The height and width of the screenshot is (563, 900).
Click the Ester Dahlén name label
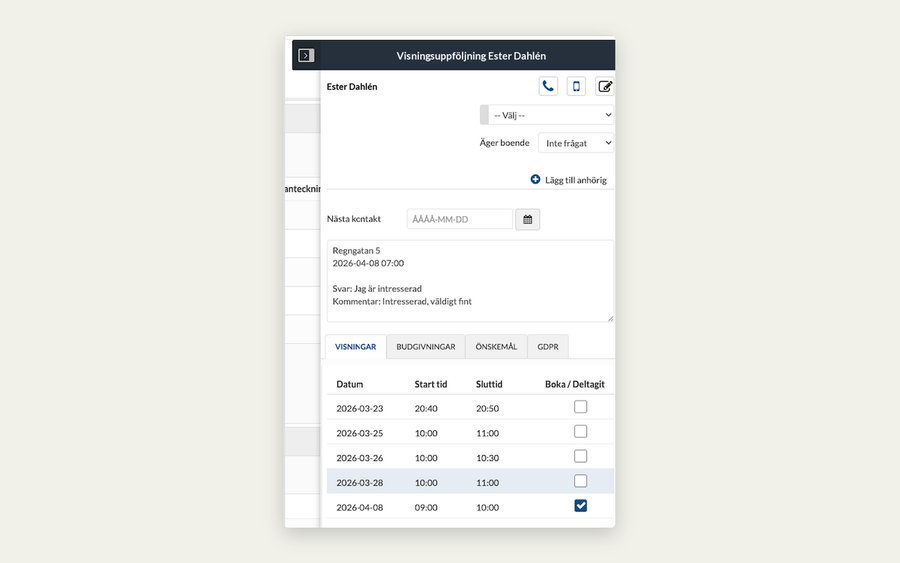pyautogui.click(x=352, y=87)
